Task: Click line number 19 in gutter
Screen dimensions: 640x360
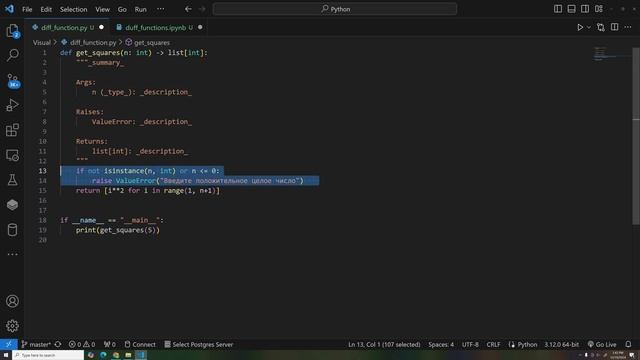Action: click(42, 230)
